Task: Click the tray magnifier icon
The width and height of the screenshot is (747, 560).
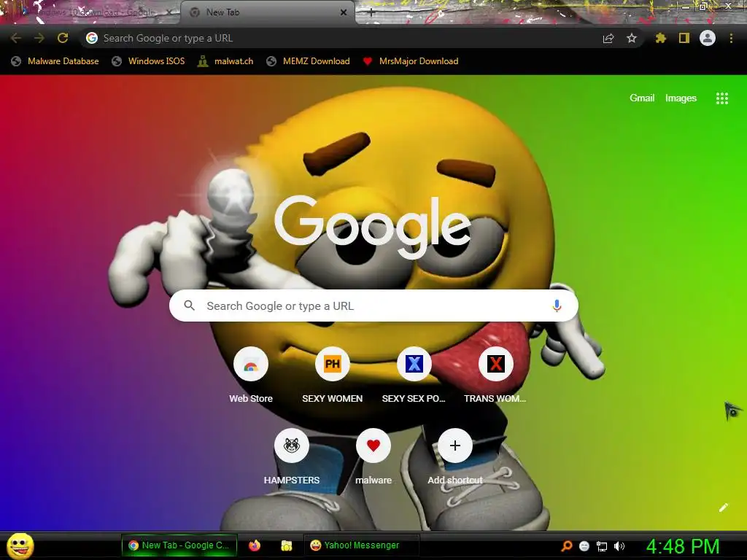Action: [566, 546]
